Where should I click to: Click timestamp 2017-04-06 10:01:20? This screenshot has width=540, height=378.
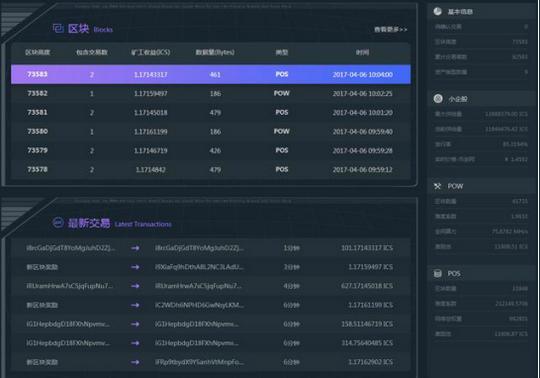point(362,113)
